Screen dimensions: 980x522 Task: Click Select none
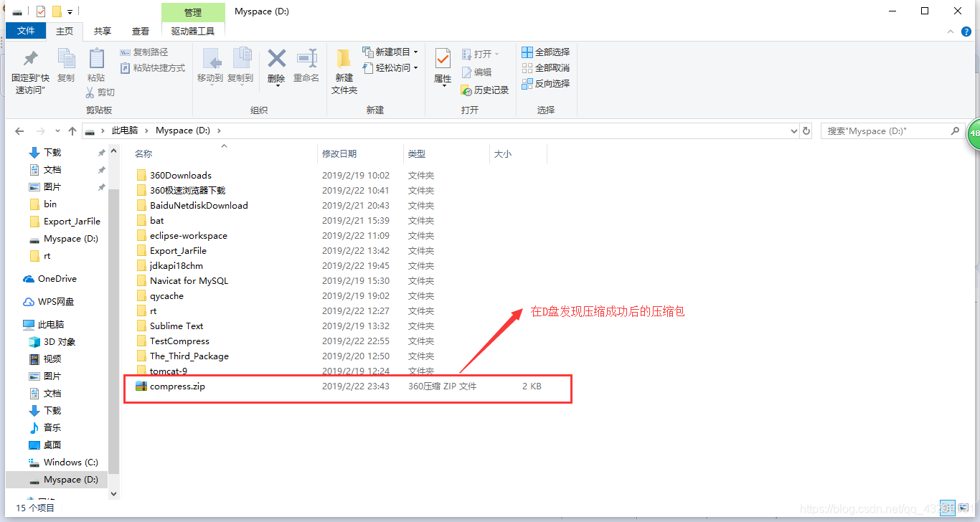coord(545,68)
